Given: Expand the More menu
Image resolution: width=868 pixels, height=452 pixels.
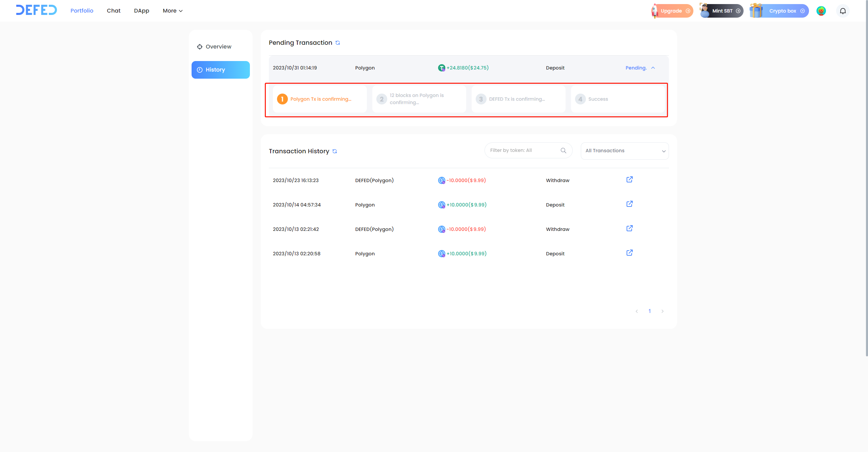Looking at the screenshot, I should pos(173,11).
